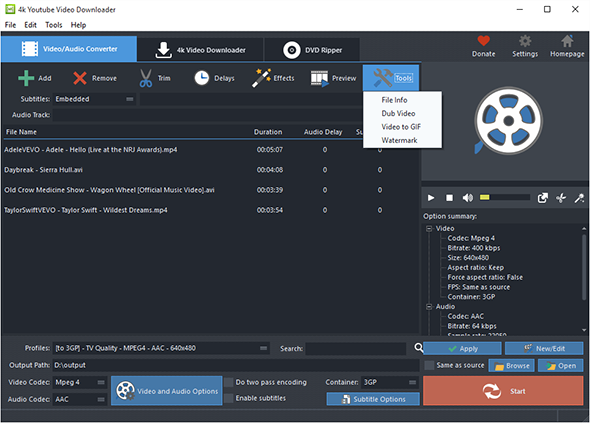Viewport: 590px width, 423px height.
Task: Open the Delays clock tool
Action: point(214,78)
